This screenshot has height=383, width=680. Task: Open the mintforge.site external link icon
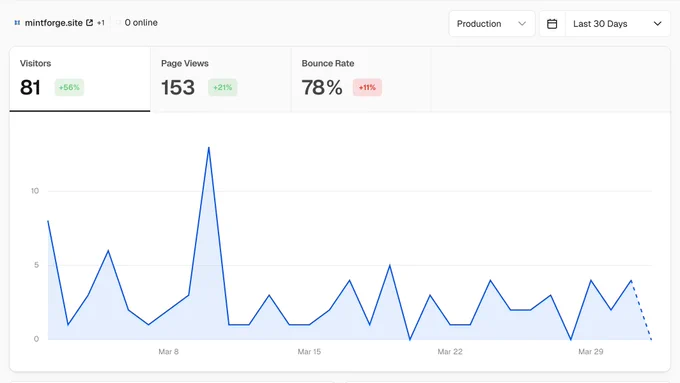[89, 23]
